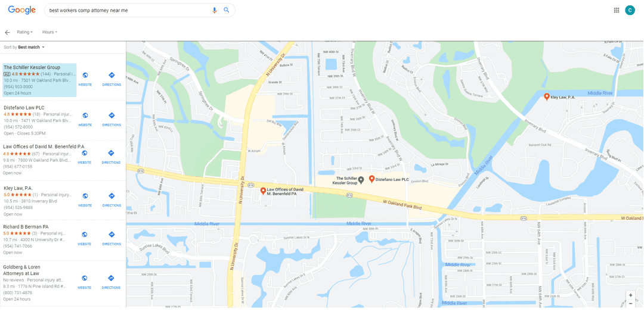Get directions to Kley Law, P.A.
This screenshot has height=315, width=644.
(x=112, y=199)
